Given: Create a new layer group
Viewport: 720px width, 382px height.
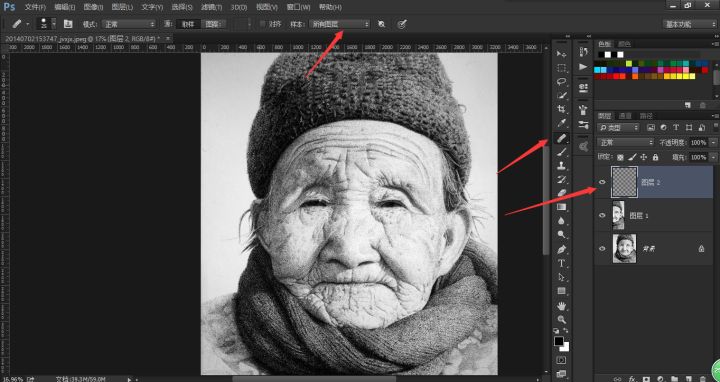Looking at the screenshot, I should tap(675, 378).
